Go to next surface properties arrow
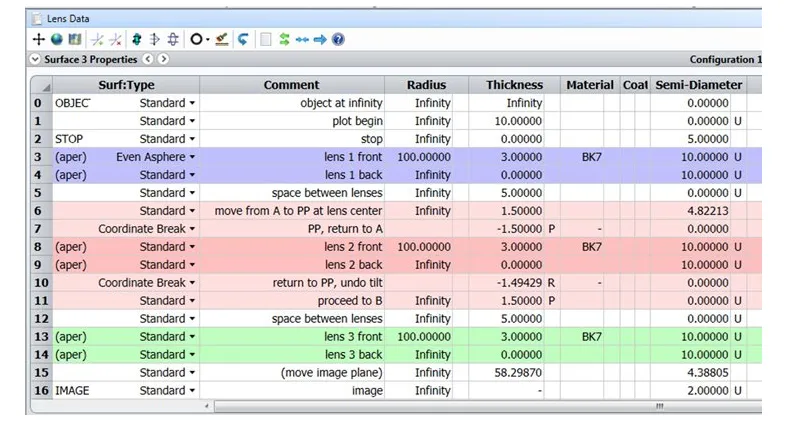Viewport: 798px width, 425px height. (x=163, y=59)
